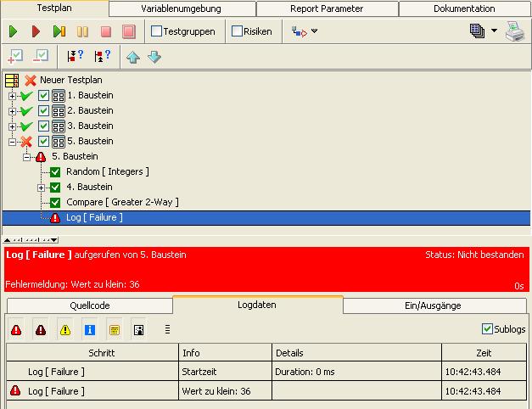The width and height of the screenshot is (532, 409).
Task: Click the red stop square button
Action: tap(106, 31)
